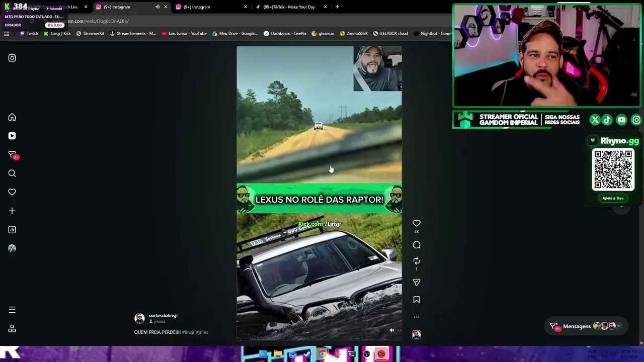Open the AmmoSEEK bookmark
Screen dimensions: 644x362
[354, 34]
